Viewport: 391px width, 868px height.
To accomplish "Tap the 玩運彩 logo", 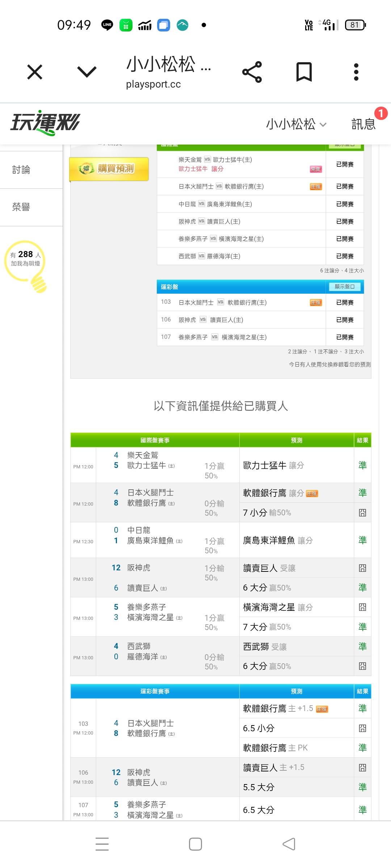I will tap(45, 123).
